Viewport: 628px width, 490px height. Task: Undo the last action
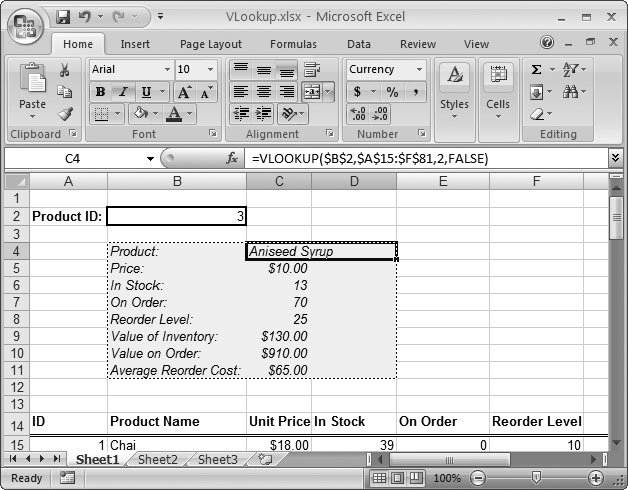pyautogui.click(x=85, y=17)
